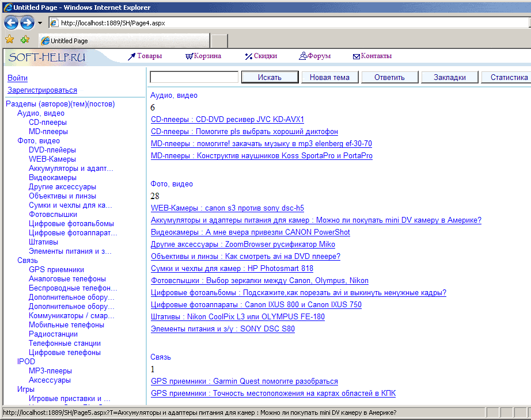The width and height of the screenshot is (531, 420).
Task: Select WEB-Камеры in sidebar tree
Action: 52,159
